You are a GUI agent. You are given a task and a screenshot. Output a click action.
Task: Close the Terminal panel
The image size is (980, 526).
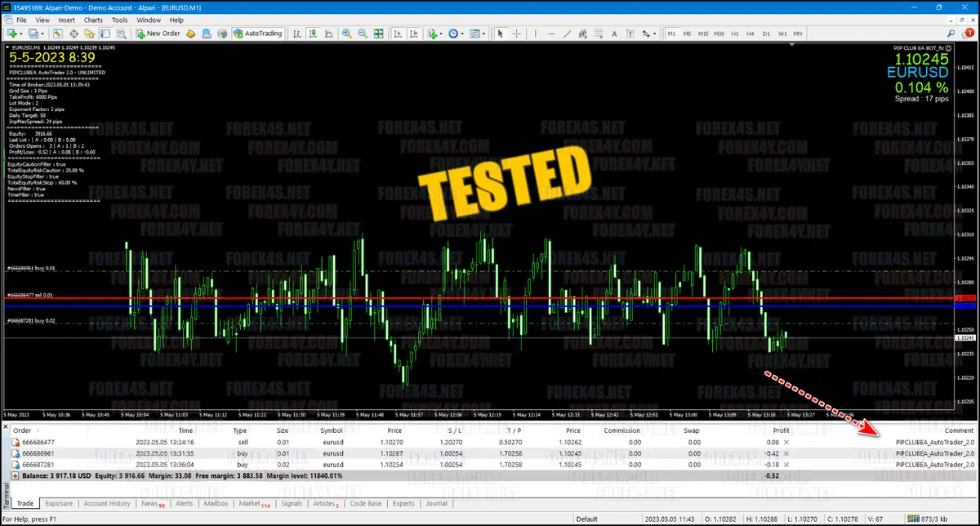6,427
